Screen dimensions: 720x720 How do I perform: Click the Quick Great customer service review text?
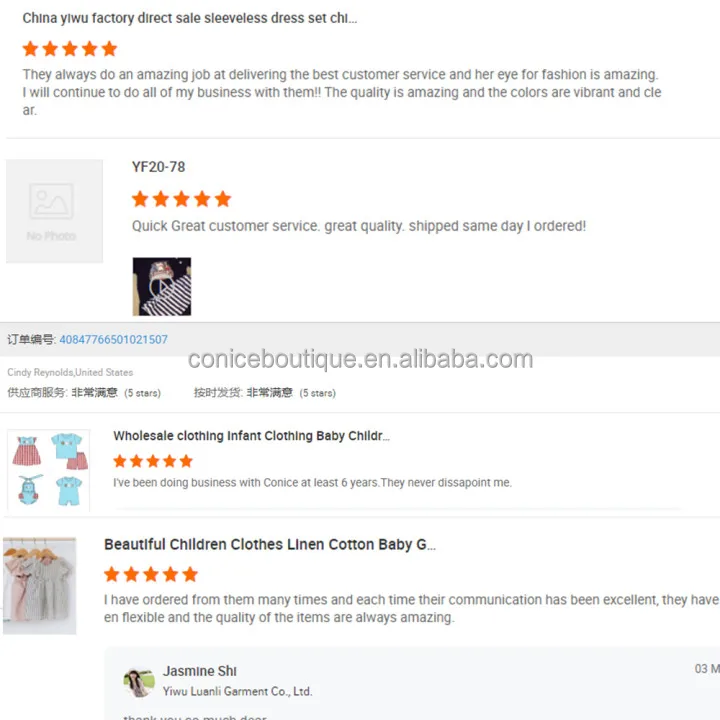359,226
